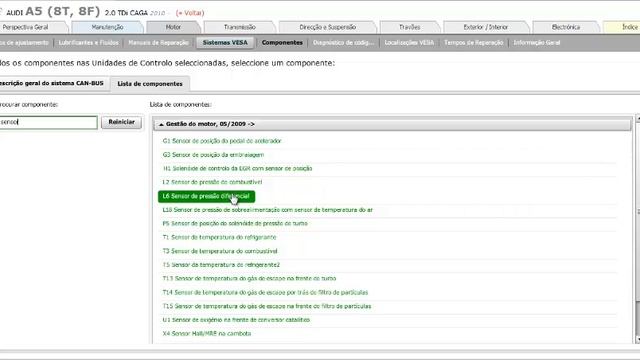Select P5 Sensor de posição do solenóide
Screen dimensions: 640x360
tap(235, 223)
